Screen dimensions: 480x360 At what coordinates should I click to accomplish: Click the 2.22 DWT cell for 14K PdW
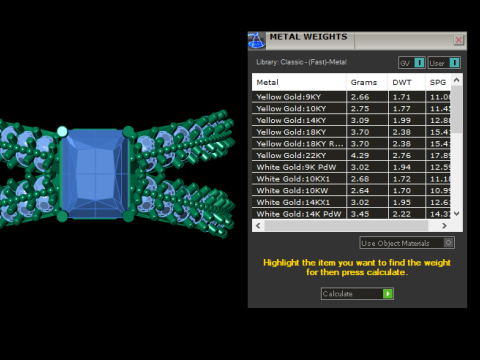(x=406, y=214)
